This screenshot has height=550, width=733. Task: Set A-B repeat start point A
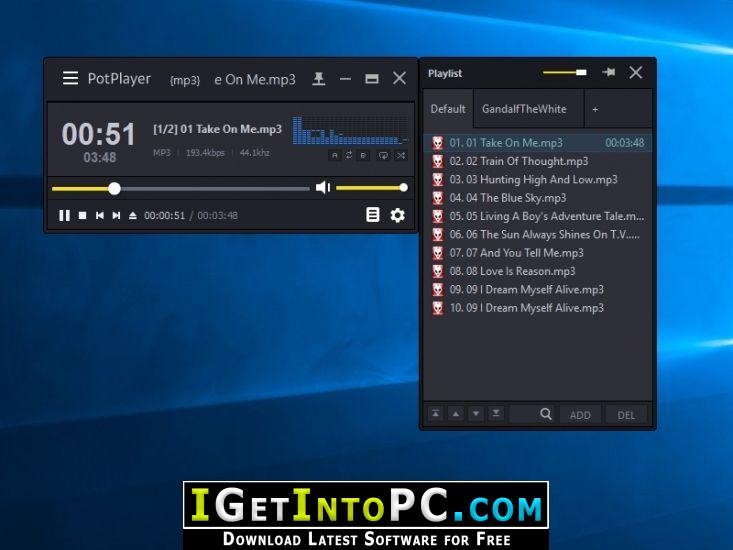coord(334,156)
